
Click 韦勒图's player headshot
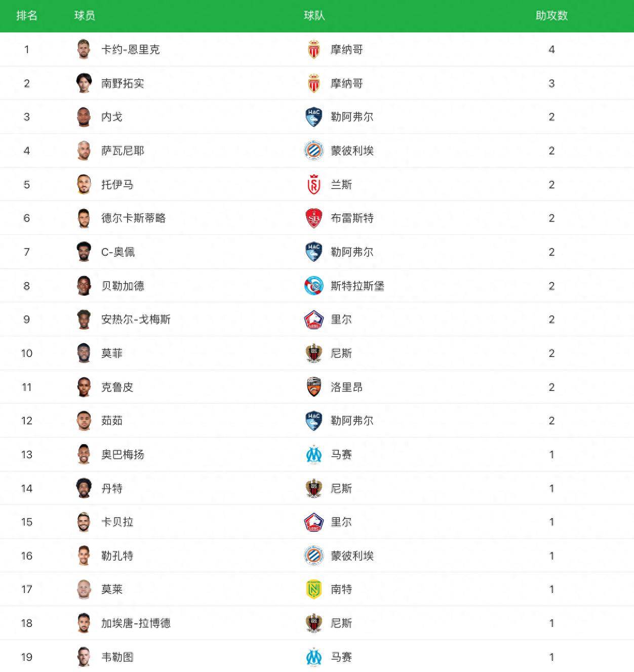coord(84,657)
